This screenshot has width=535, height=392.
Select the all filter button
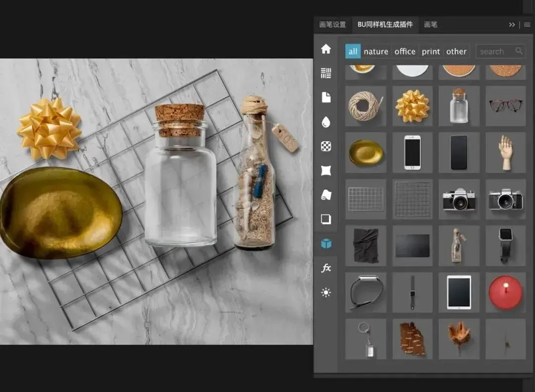(353, 51)
